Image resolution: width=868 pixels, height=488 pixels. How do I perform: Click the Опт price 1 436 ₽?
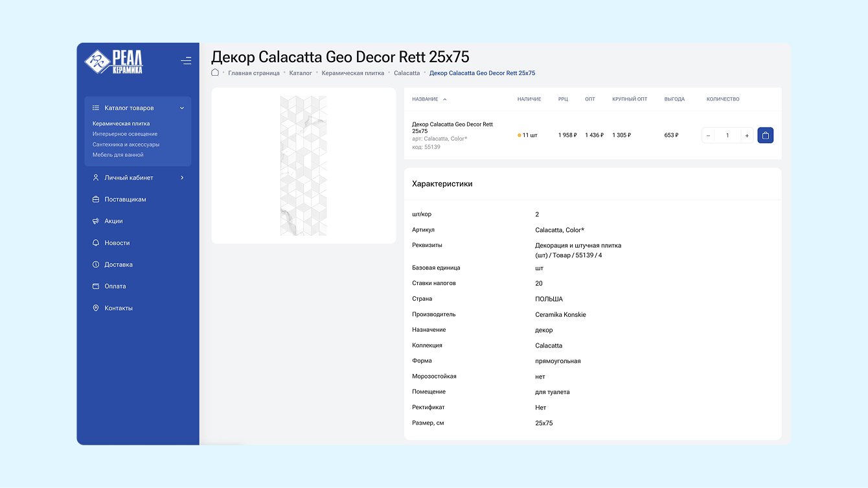tap(594, 135)
